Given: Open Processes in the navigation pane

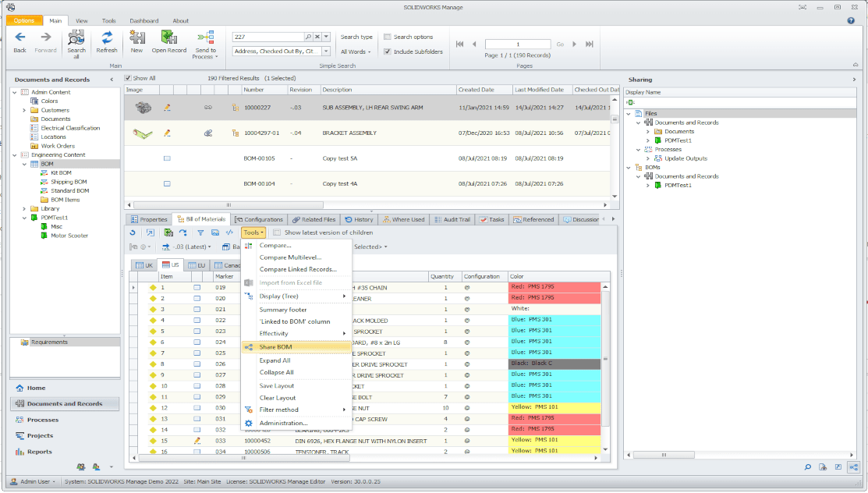Looking at the screenshot, I should pyautogui.click(x=43, y=420).
